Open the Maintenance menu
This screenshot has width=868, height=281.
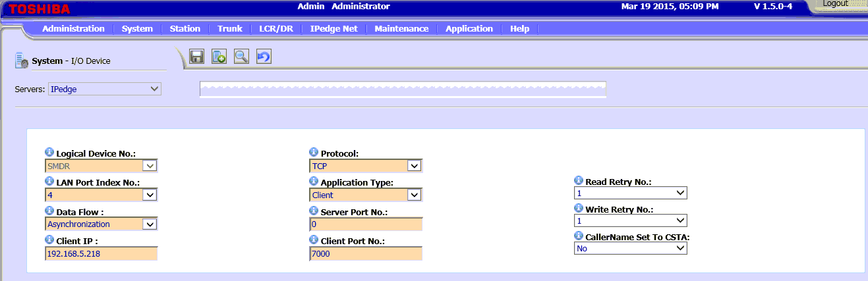401,29
